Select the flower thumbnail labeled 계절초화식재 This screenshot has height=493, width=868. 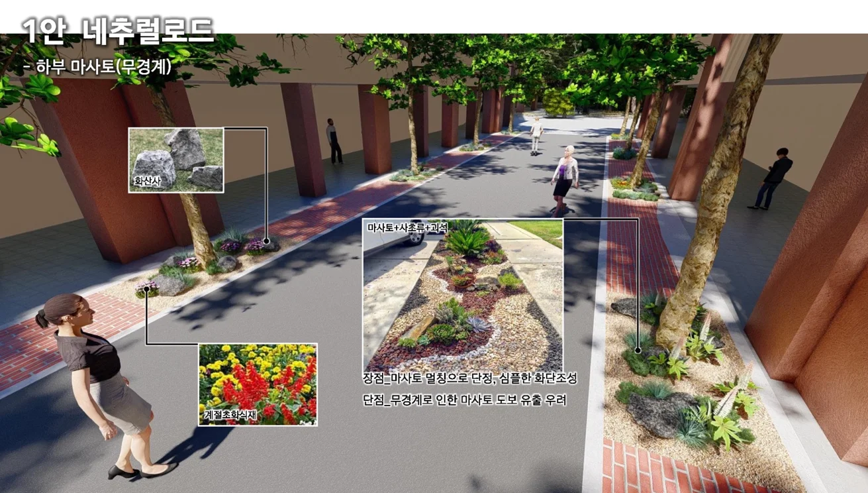pyautogui.click(x=258, y=384)
